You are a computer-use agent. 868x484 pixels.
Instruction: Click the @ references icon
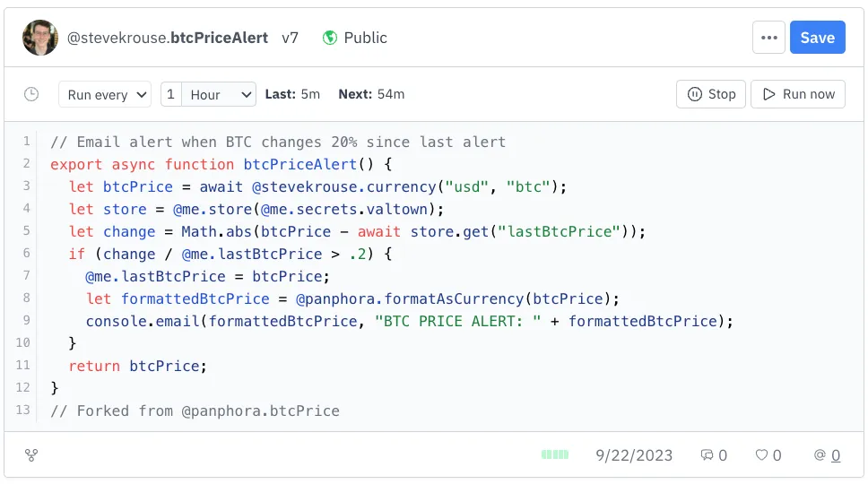click(x=819, y=455)
